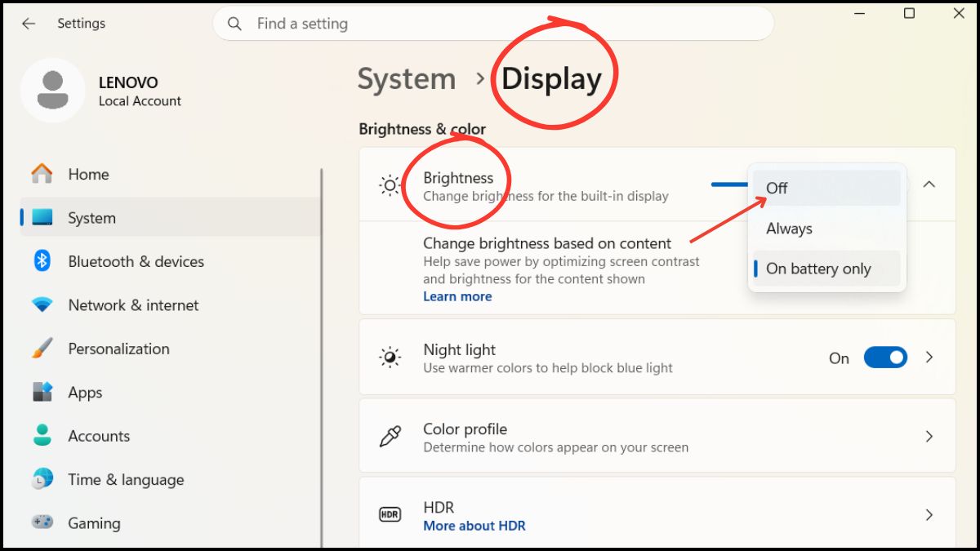980x551 pixels.
Task: Click the Brightness sun icon
Action: [390, 185]
